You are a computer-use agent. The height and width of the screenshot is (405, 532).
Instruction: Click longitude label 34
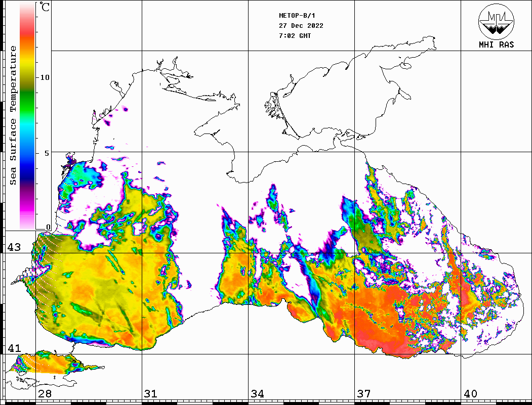(x=257, y=393)
